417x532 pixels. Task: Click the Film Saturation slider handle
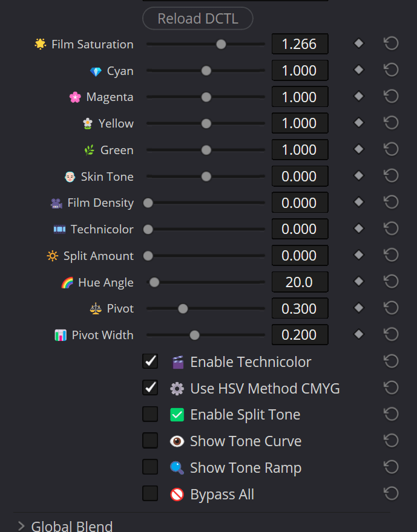(x=220, y=44)
